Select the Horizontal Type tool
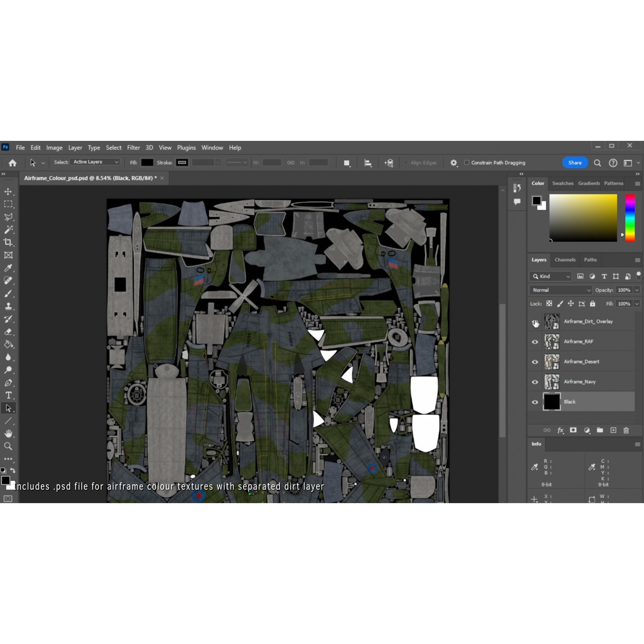644x644 pixels. pos(8,395)
